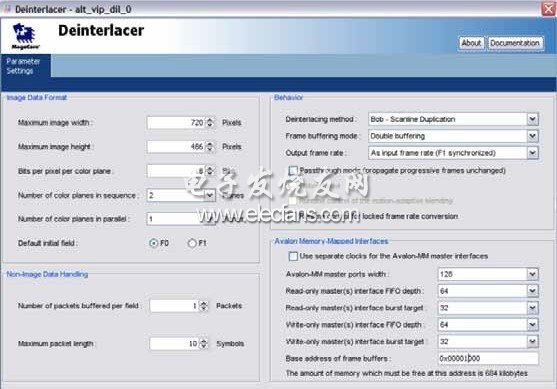Image resolution: width=557 pixels, height=389 pixels.
Task: Click the About button
Action: (x=471, y=43)
